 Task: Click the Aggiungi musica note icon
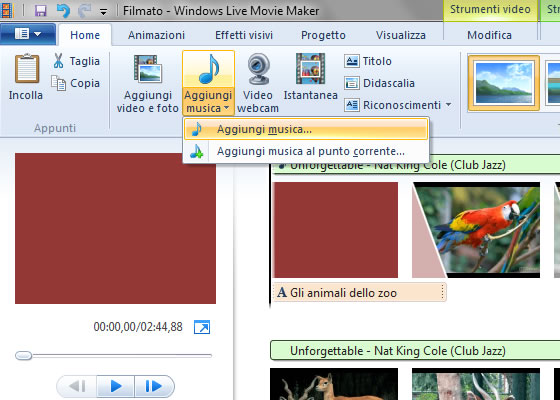click(208, 70)
